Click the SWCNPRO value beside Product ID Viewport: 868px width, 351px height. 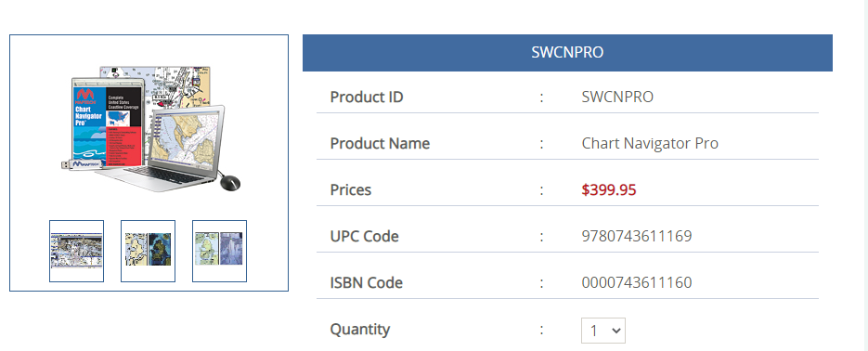click(x=617, y=97)
